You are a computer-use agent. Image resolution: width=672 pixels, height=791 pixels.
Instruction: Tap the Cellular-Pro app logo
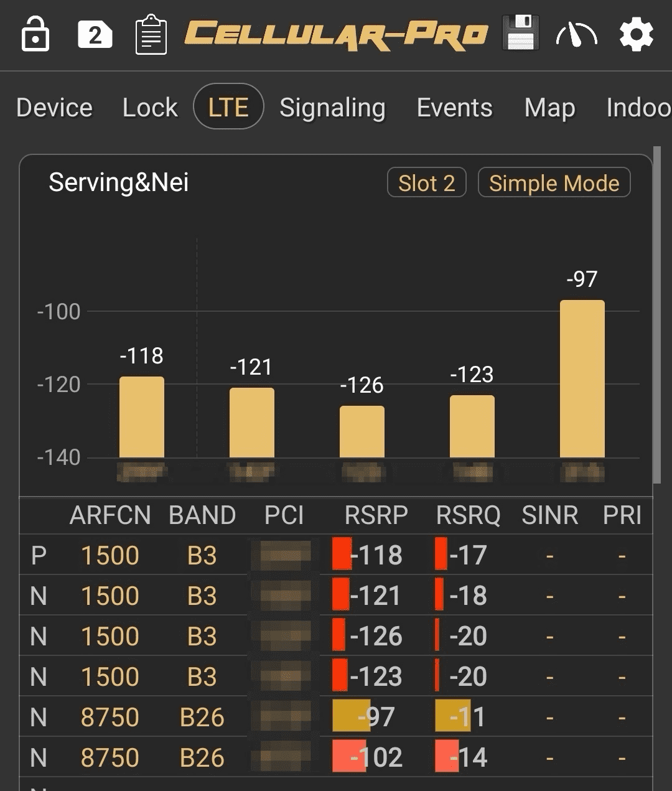(337, 34)
